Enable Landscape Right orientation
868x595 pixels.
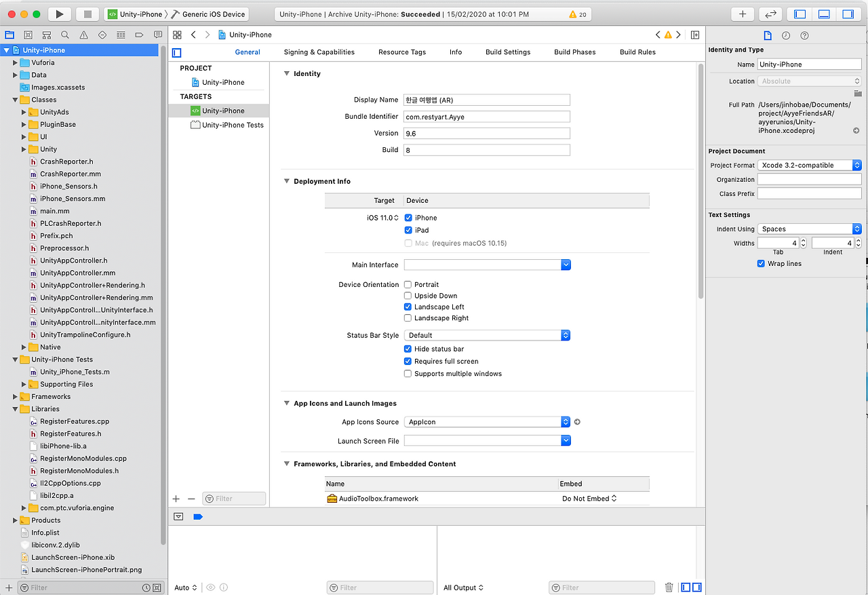408,318
